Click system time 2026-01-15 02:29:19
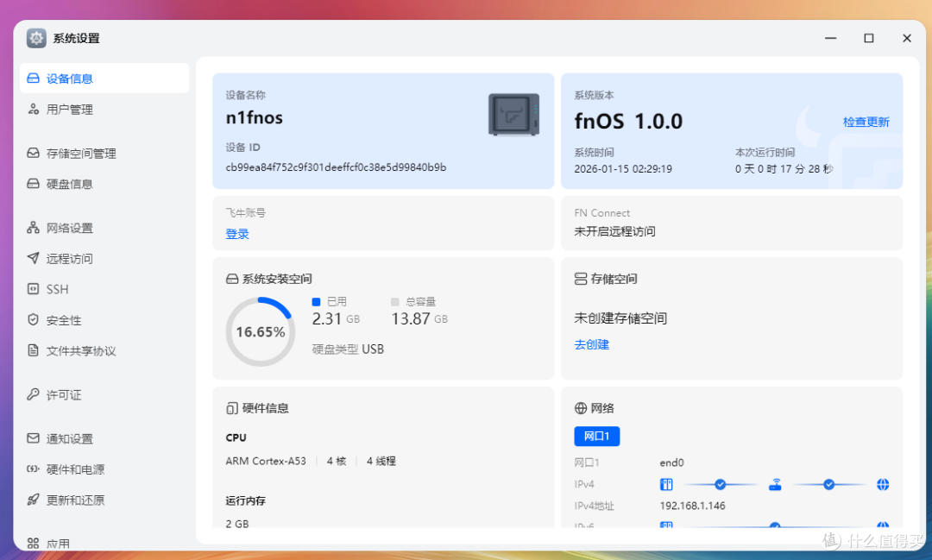 tap(623, 169)
